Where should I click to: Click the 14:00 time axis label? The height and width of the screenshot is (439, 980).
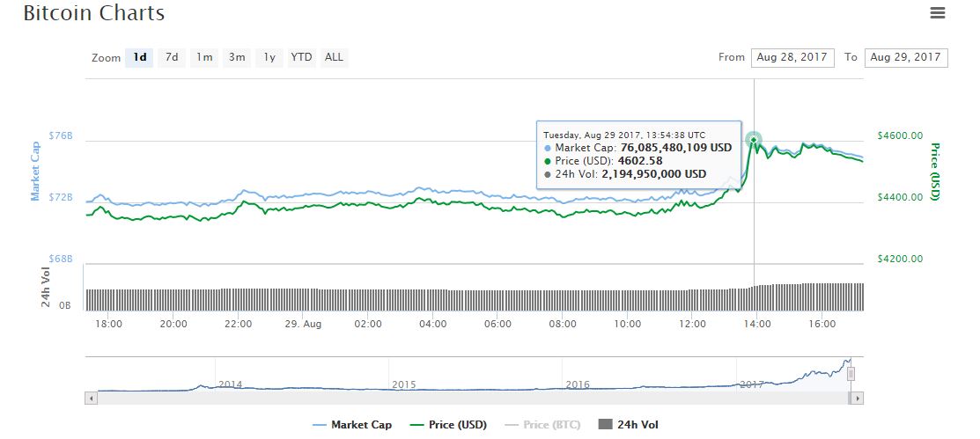tap(757, 324)
